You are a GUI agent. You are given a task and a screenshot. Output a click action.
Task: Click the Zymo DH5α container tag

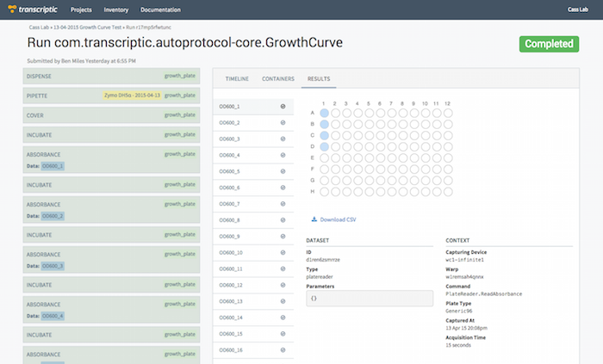tap(132, 95)
